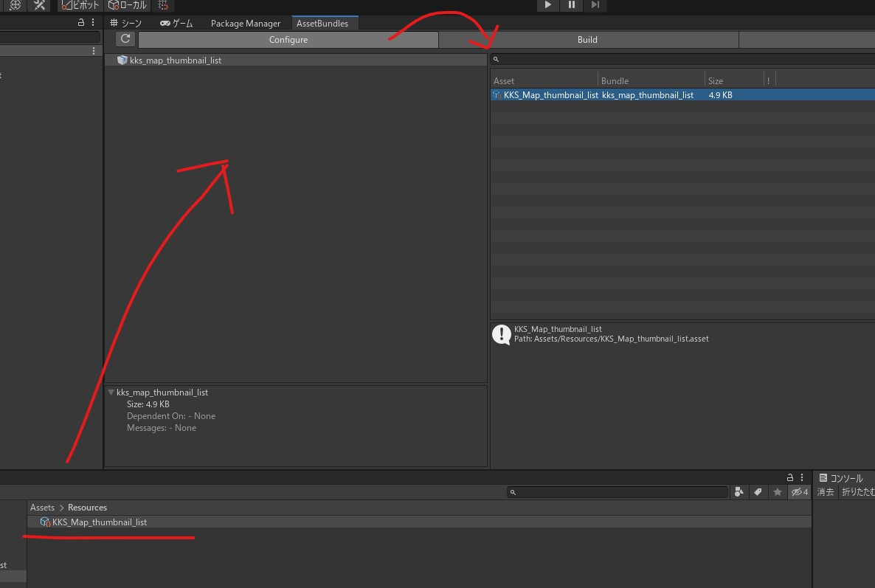Open search by type filter in Project
The width and height of the screenshot is (875, 588).
pos(739,492)
